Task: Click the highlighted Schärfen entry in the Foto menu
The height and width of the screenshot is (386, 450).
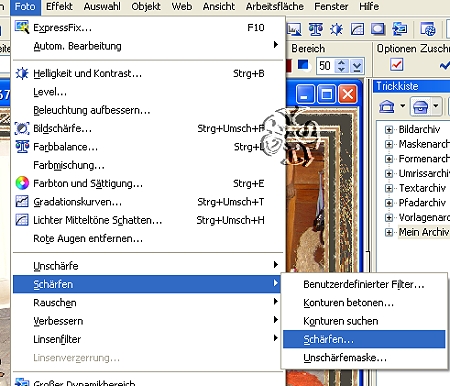Action: click(148, 284)
